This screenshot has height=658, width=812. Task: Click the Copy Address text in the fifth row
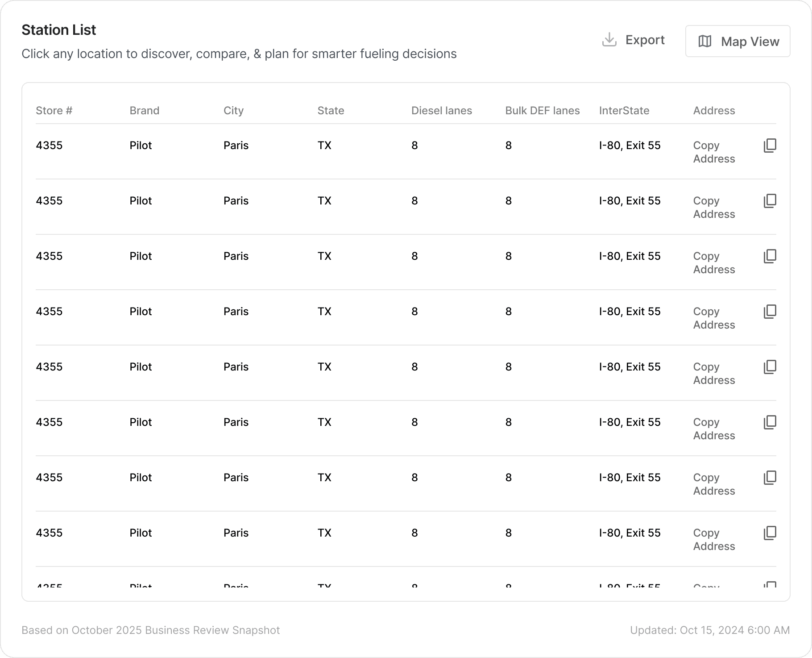(x=714, y=374)
